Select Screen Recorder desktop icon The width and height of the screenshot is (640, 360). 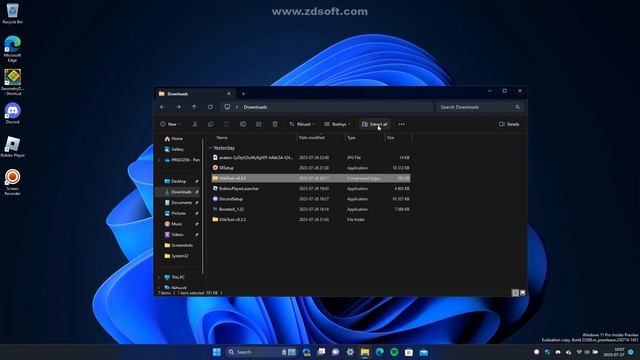click(x=12, y=182)
